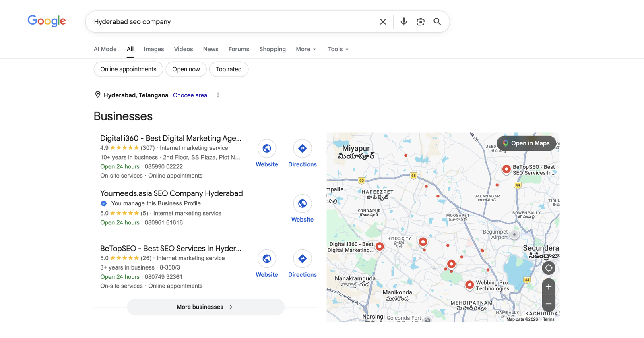Image resolution: width=644 pixels, height=338 pixels.
Task: Click 'You manage this Business Profile' text
Action: click(x=156, y=203)
